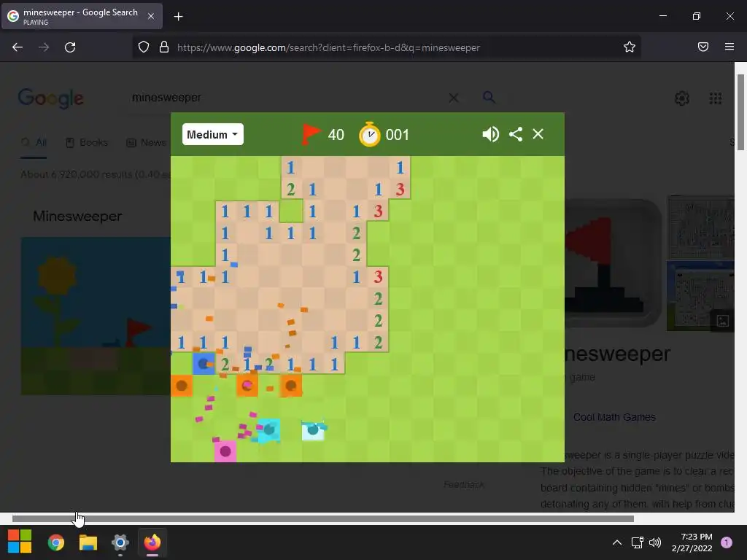This screenshot has height=560, width=747.
Task: Click the red flag counter icon
Action: click(311, 134)
